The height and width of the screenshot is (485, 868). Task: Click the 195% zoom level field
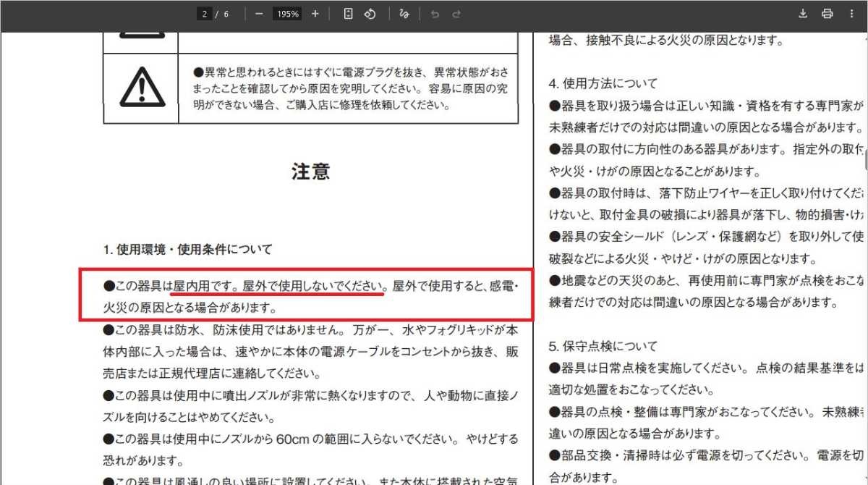286,14
